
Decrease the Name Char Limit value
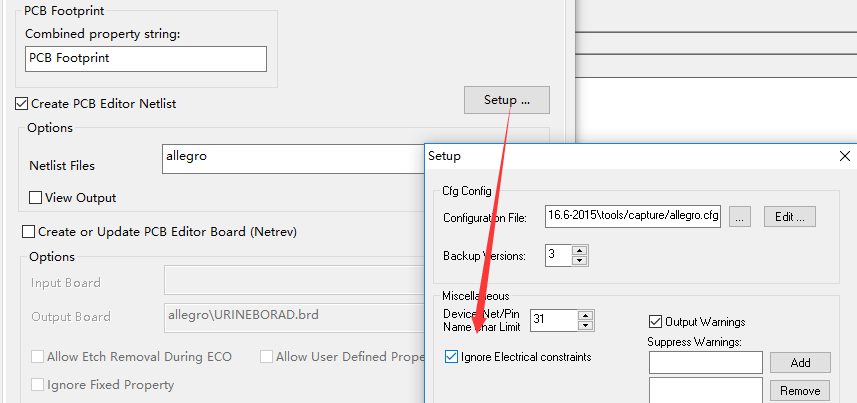[x=585, y=326]
